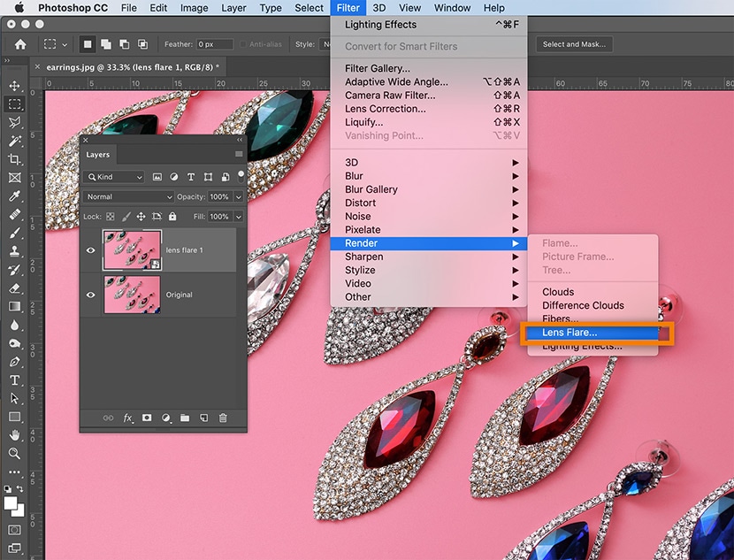Open the Filter Gallery menu item
734x560 pixels.
coord(378,68)
